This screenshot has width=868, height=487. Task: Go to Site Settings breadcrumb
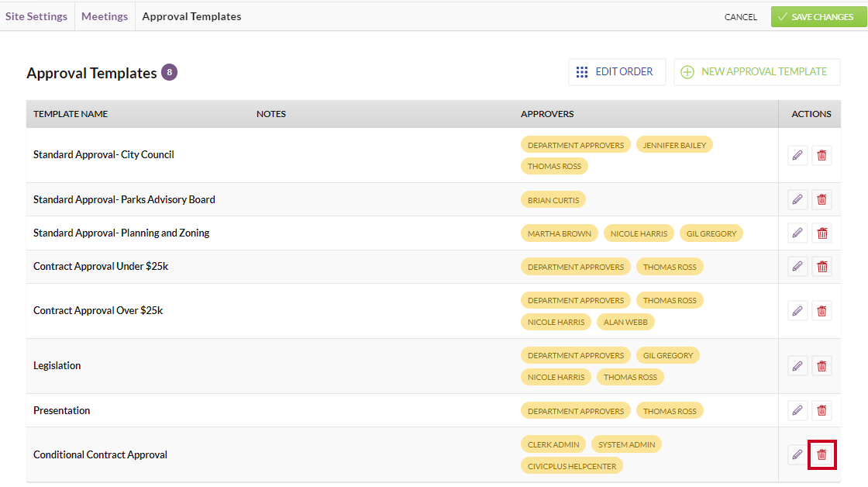coord(36,16)
